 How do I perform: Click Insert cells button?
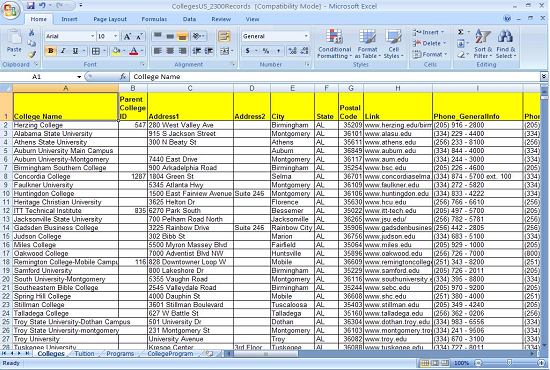(x=428, y=32)
